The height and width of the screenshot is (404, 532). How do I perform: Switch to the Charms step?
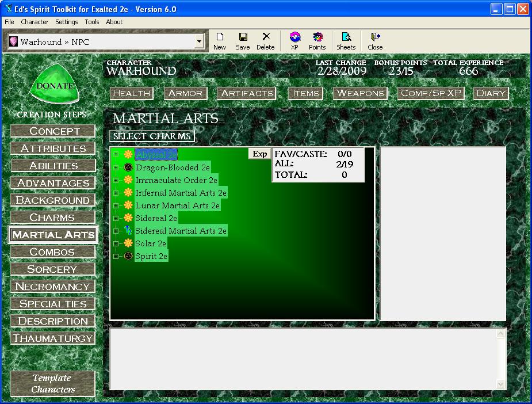53,218
